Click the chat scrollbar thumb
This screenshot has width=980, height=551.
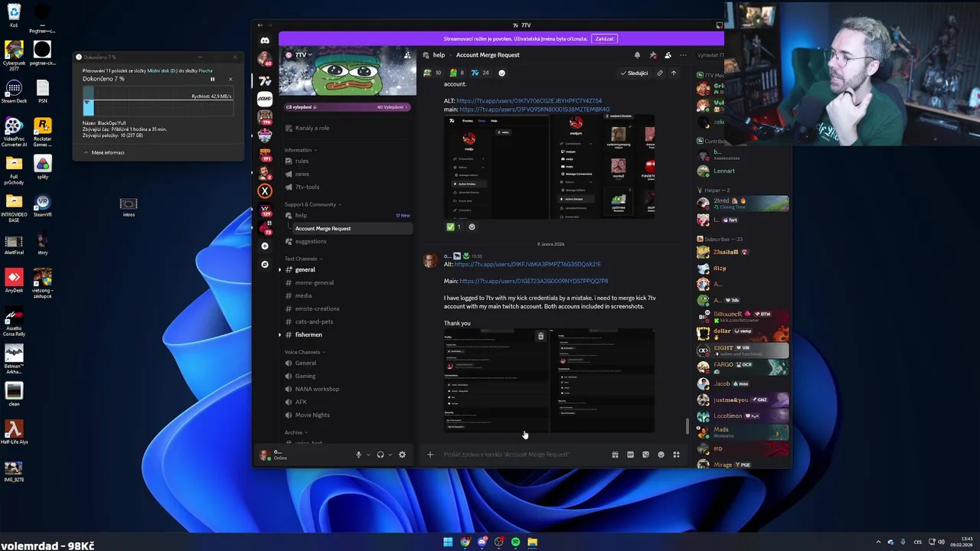click(x=687, y=425)
